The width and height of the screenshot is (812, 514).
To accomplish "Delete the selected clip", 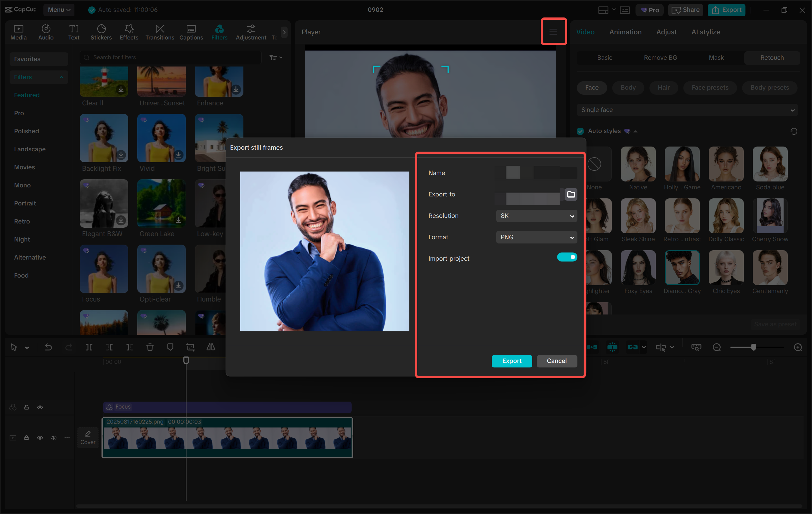I will [150, 347].
